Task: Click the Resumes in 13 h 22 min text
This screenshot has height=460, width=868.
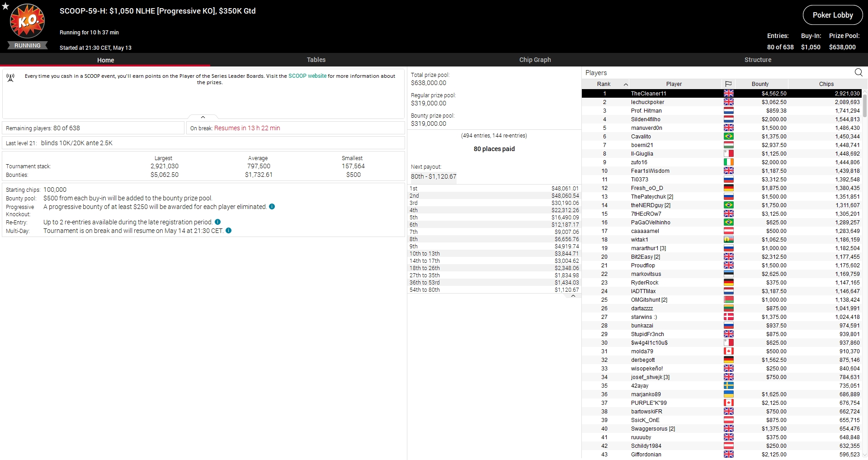Action: click(x=247, y=128)
